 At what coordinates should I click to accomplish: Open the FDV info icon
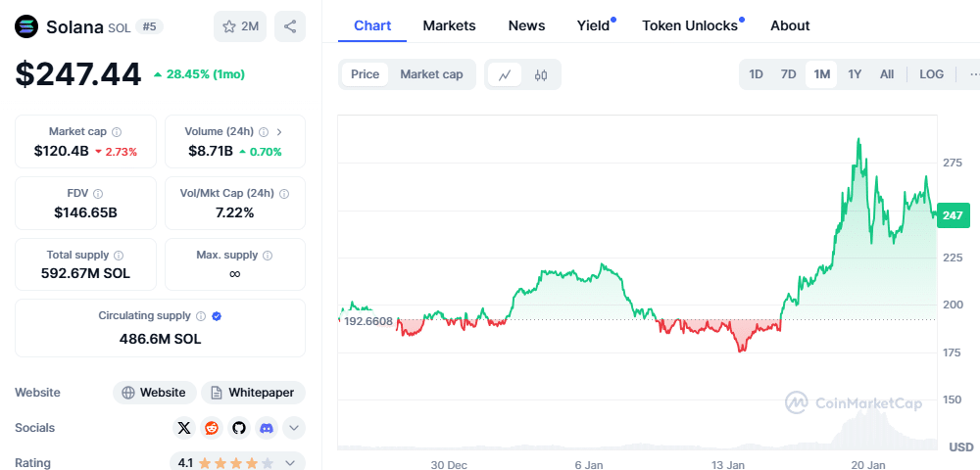(98, 194)
